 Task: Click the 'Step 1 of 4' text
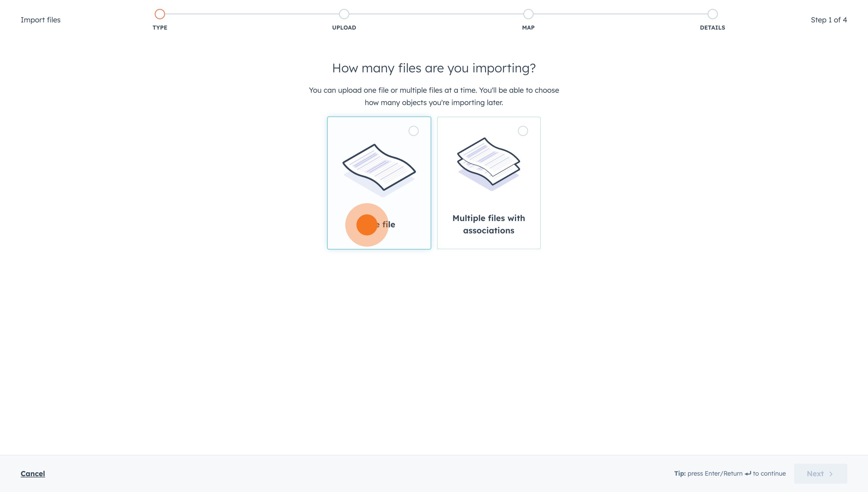(828, 20)
